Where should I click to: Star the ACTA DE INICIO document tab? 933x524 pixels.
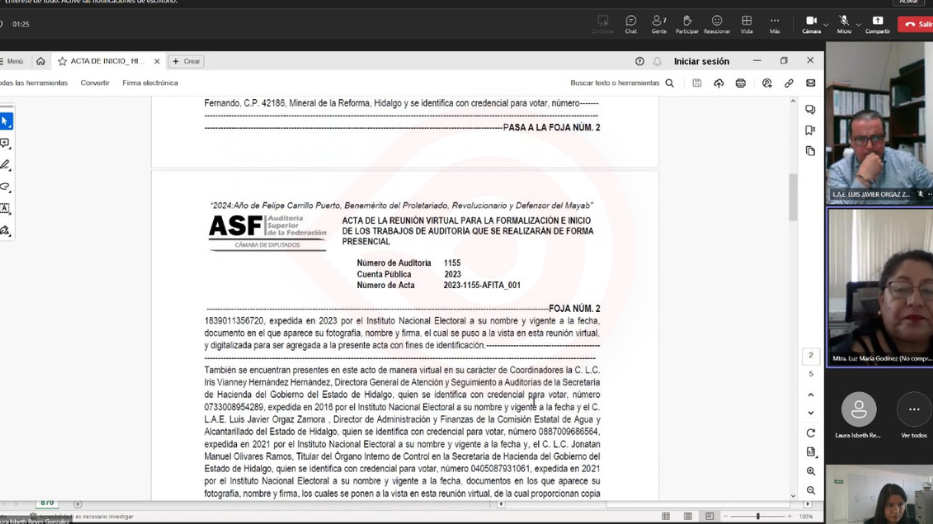pos(62,61)
